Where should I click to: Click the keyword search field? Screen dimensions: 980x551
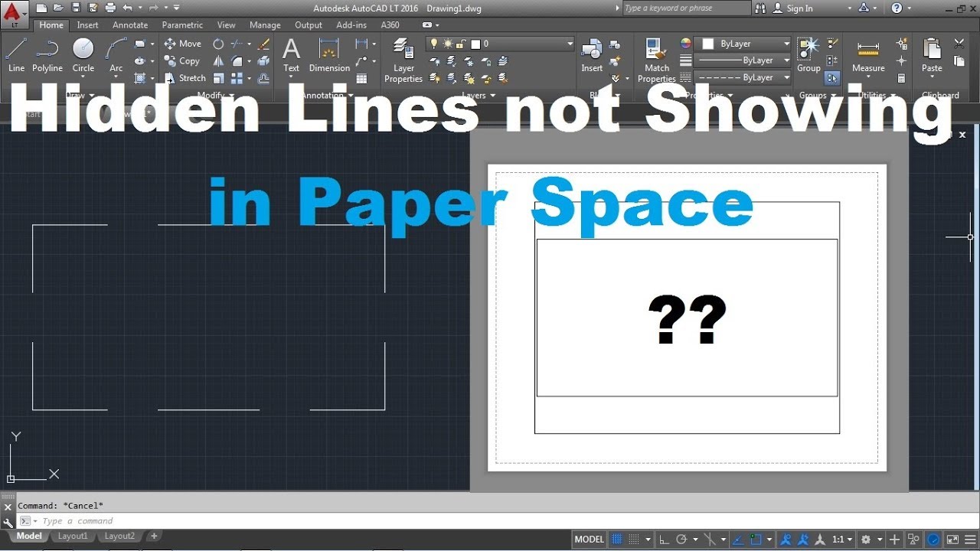686,8
